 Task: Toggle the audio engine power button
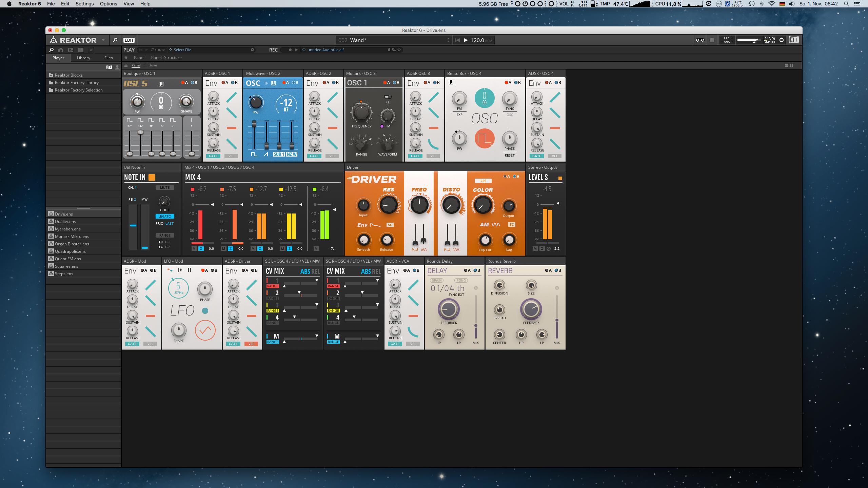[x=782, y=40]
